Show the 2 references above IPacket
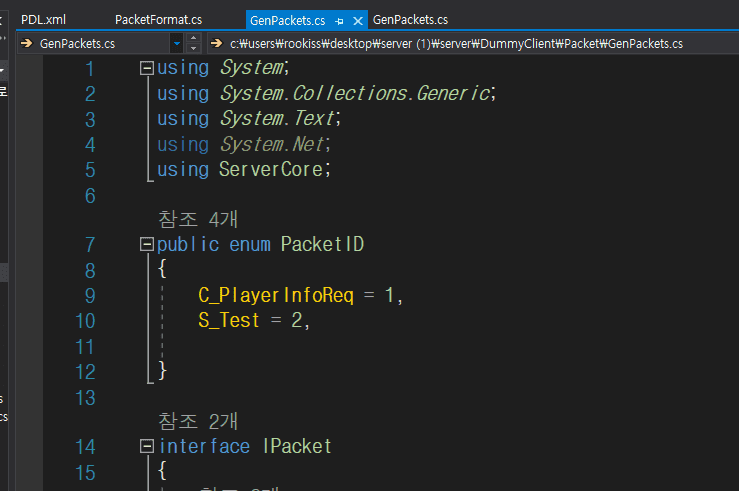Viewport: 739px width, 491px height. (196, 421)
